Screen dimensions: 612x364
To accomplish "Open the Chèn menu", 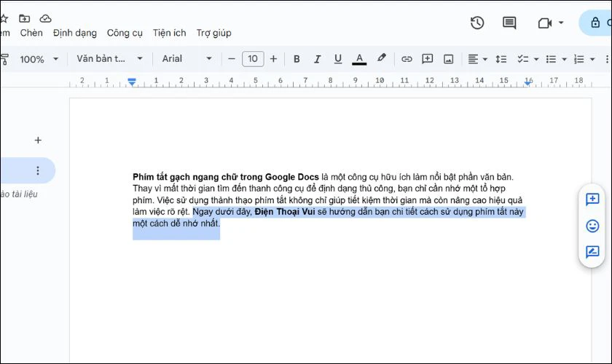I will [31, 33].
